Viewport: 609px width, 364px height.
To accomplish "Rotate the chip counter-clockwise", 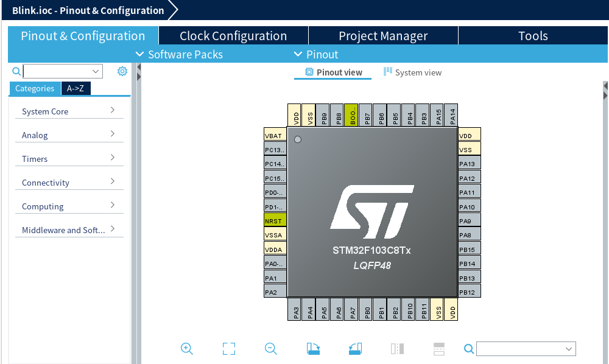I will click(355, 348).
